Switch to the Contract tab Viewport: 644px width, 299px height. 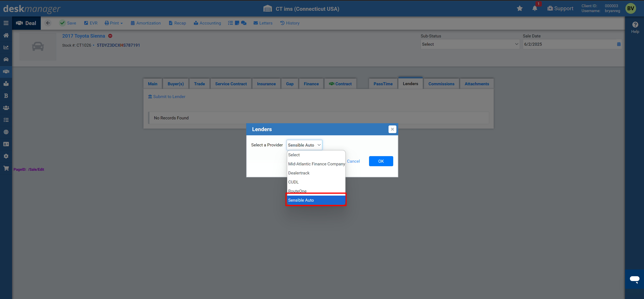click(340, 84)
